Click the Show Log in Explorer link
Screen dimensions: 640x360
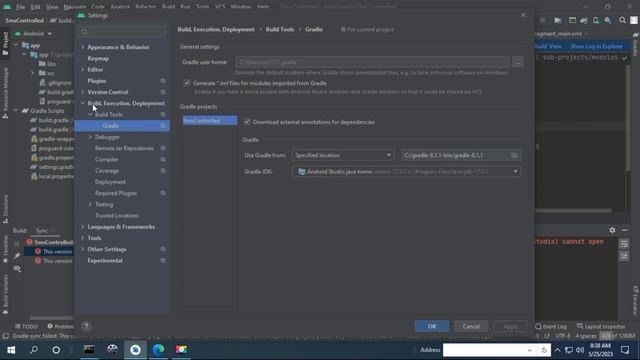[596, 46]
